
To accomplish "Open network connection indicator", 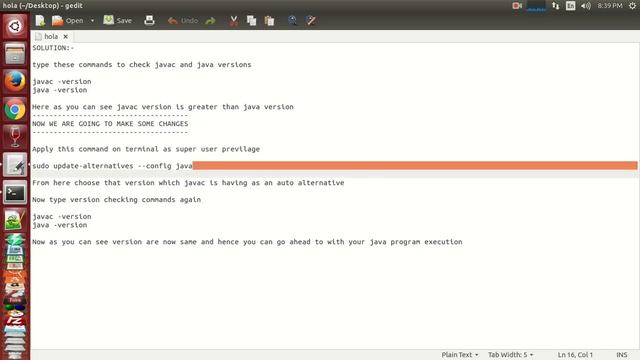I will (556, 6).
